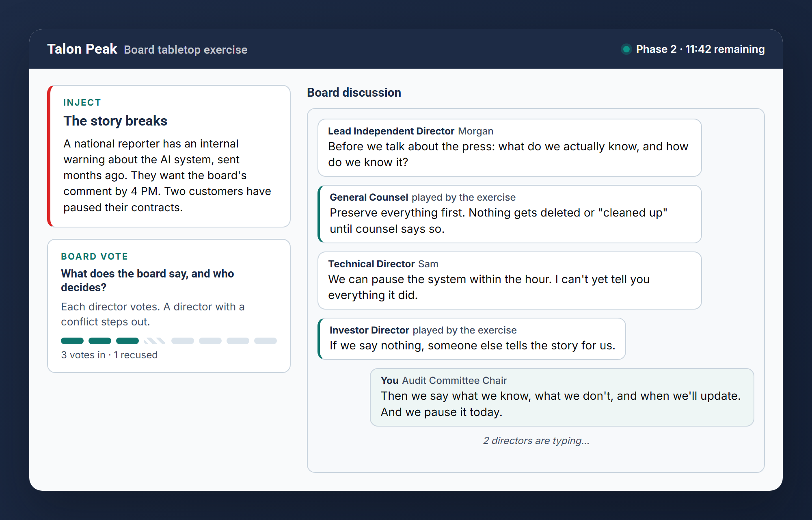Click the 'Phase 2 · 11:42 remaining' timer
Image resolution: width=812 pixels, height=520 pixels.
point(700,49)
